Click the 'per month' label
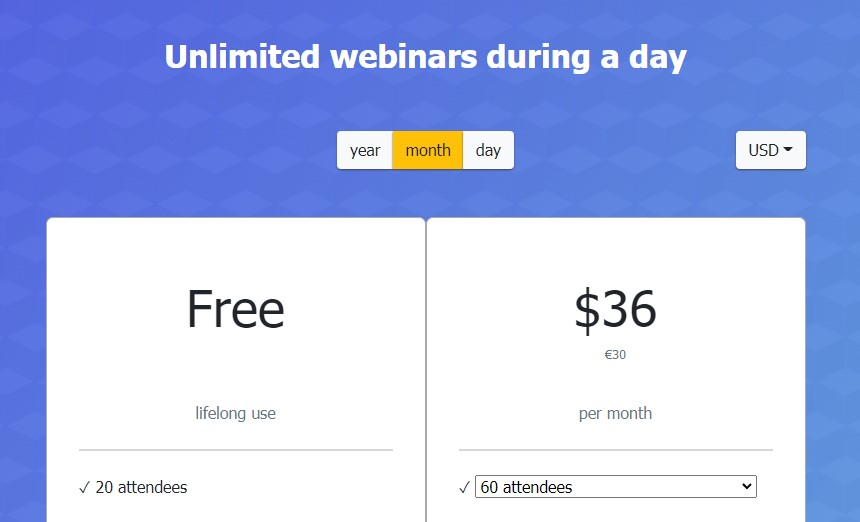Image resolution: width=860 pixels, height=522 pixels. pyautogui.click(x=615, y=413)
